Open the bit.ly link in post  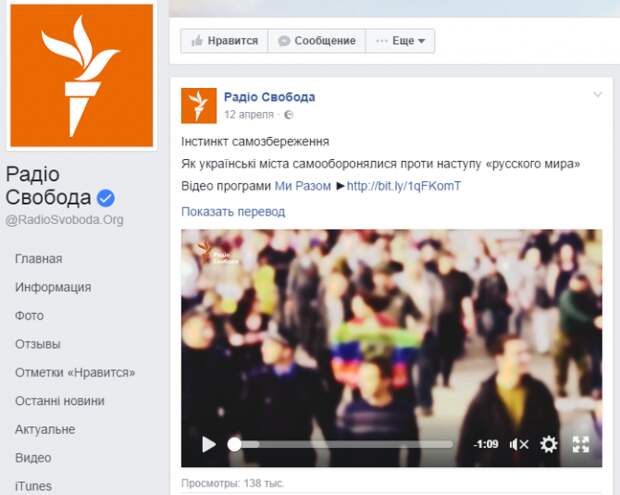tap(404, 186)
